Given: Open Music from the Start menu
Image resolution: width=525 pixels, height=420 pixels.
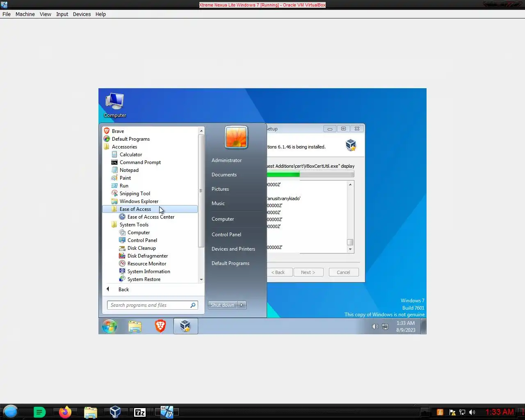Looking at the screenshot, I should [218, 203].
